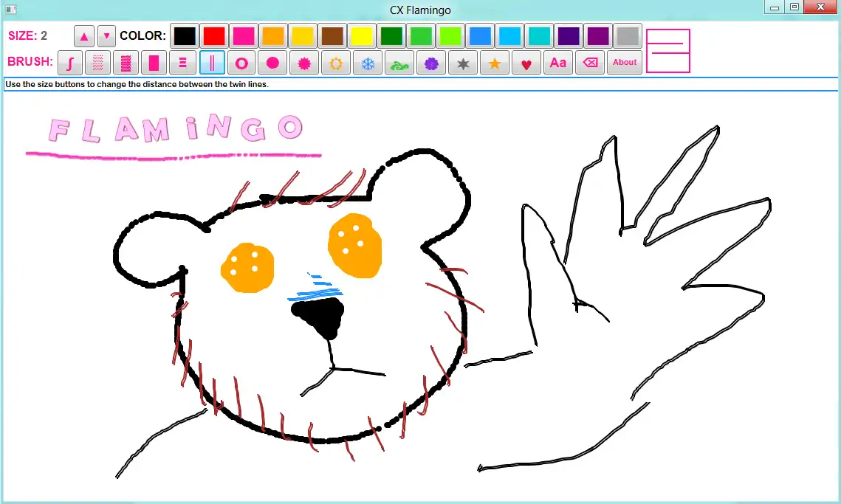
Task: Pick the purple color swatch
Action: pyautogui.click(x=598, y=36)
